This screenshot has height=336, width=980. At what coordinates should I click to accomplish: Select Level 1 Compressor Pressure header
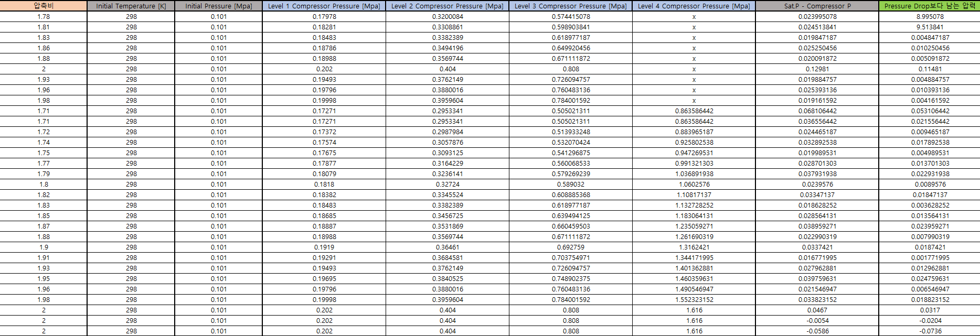324,6
